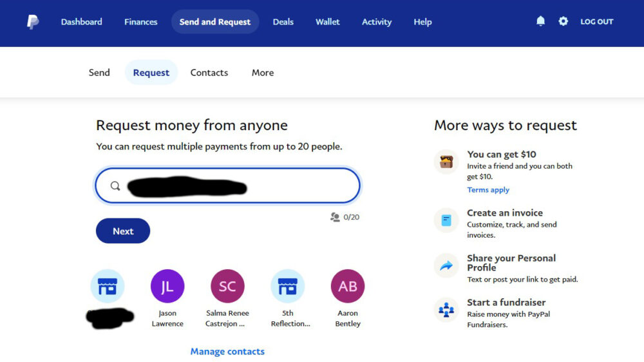Viewport: 644px width, 362px height.
Task: Click the 5th Reflection contact name
Action: pyautogui.click(x=290, y=318)
